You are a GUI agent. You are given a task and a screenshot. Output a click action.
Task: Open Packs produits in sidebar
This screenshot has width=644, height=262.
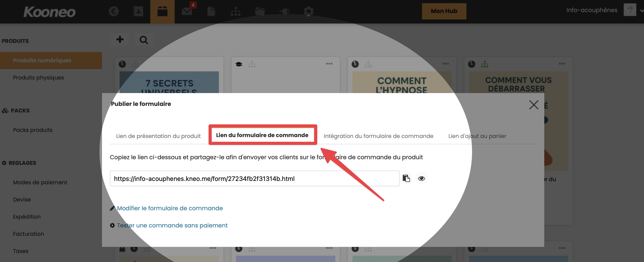pyautogui.click(x=33, y=130)
